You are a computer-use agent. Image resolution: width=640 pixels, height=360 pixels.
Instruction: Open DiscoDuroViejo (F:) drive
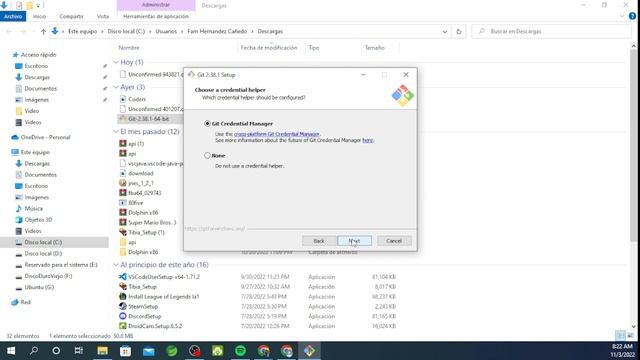(48, 276)
